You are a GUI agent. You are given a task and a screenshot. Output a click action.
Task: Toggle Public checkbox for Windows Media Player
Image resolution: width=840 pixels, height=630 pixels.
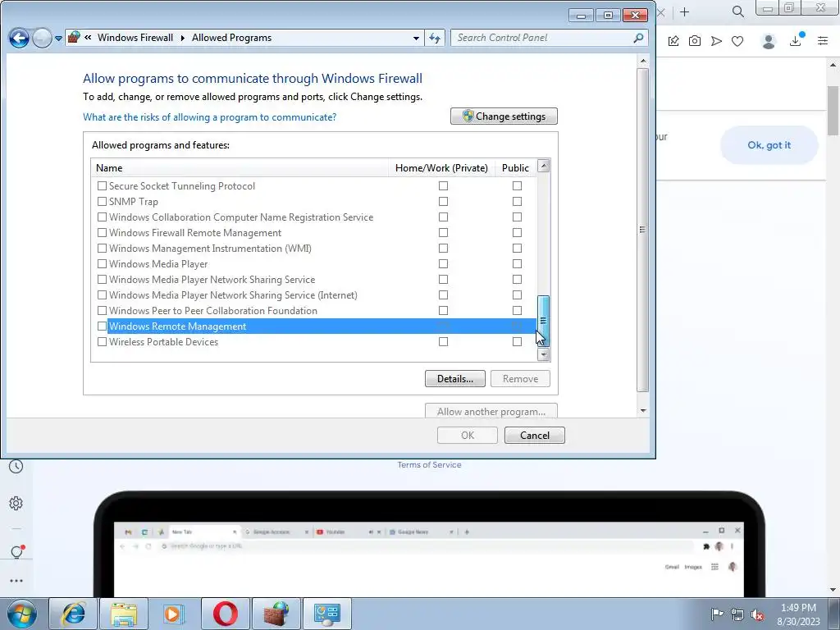[517, 263]
